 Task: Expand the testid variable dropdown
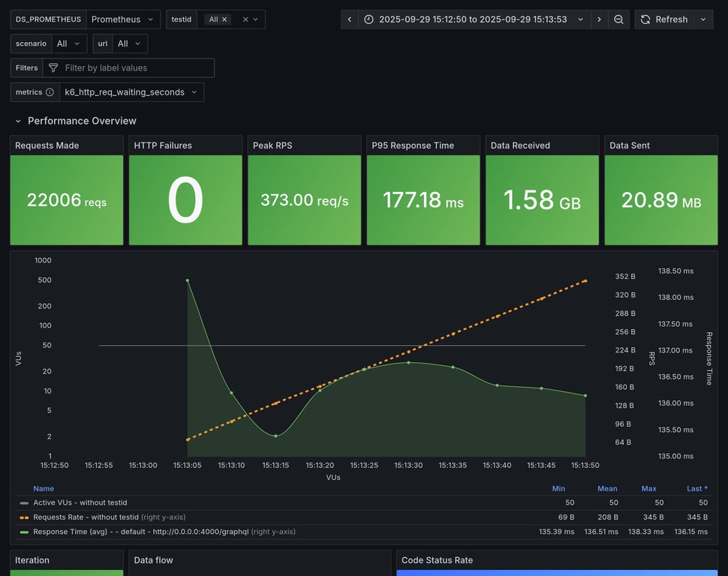[x=255, y=19]
